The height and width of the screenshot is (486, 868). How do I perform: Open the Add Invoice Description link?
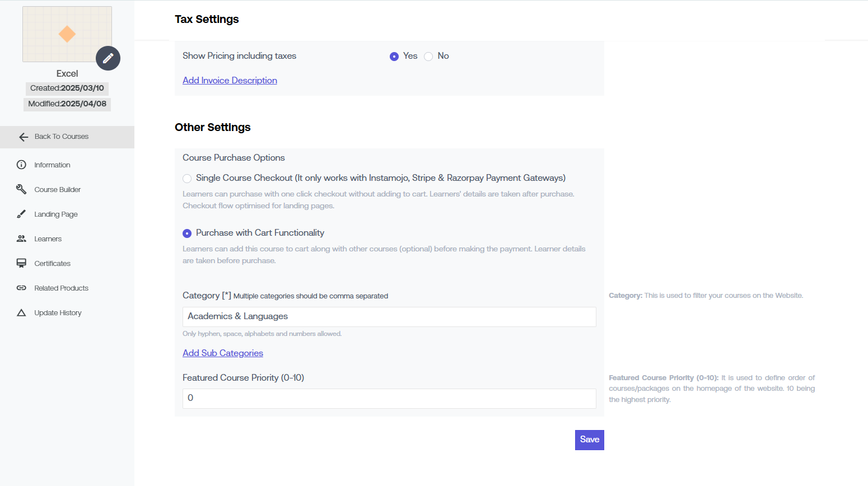pyautogui.click(x=230, y=81)
